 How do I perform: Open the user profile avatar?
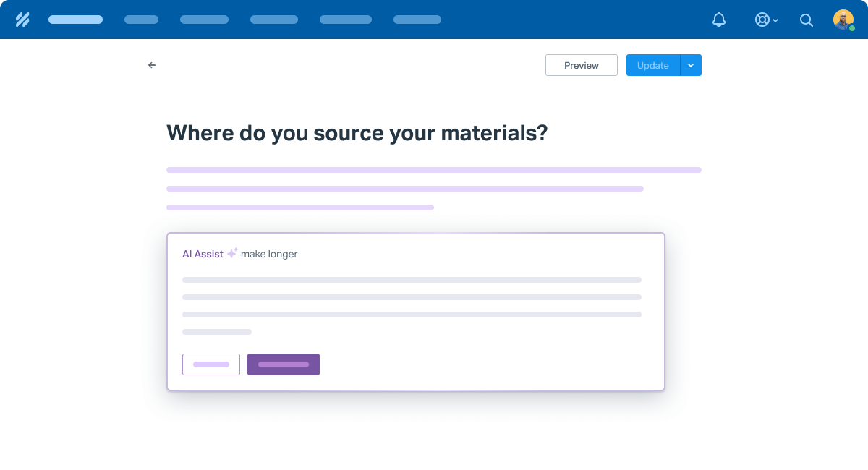click(843, 20)
